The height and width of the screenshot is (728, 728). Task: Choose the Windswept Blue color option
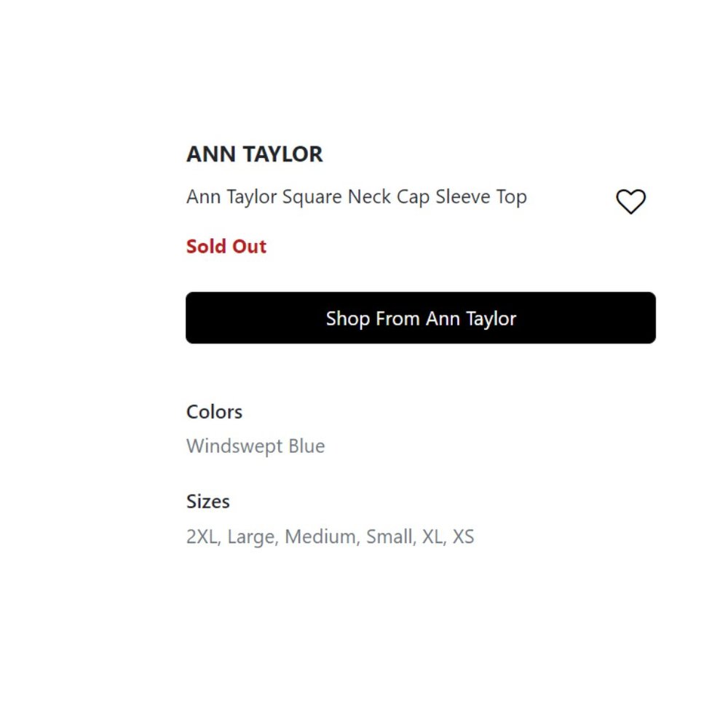[x=256, y=446]
